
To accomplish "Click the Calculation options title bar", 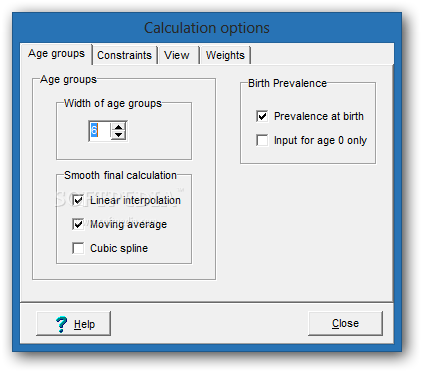I will click(x=207, y=28).
